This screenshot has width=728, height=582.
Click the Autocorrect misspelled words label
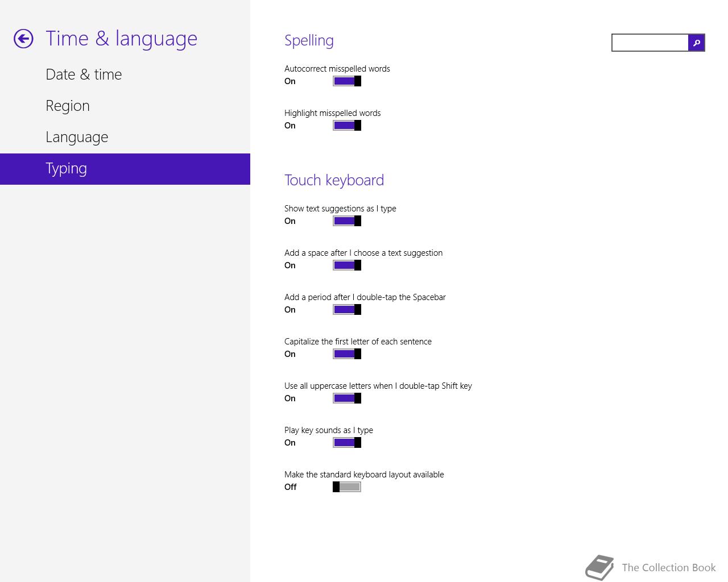pyautogui.click(x=337, y=69)
